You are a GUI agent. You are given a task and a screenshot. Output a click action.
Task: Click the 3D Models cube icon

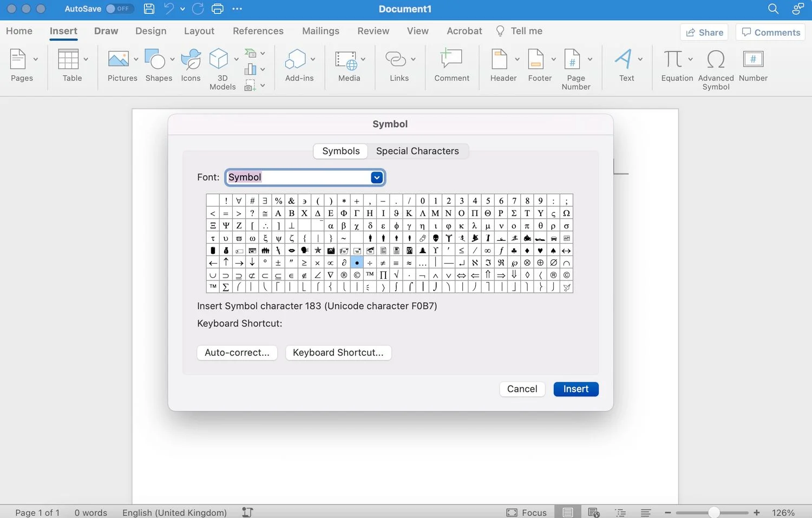(219, 59)
